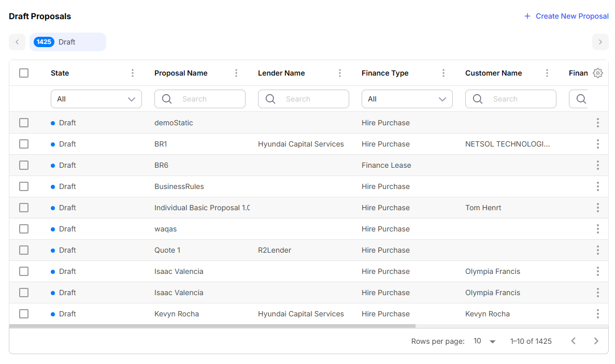
Task: Open row actions for BR1 proposal
Action: click(598, 144)
